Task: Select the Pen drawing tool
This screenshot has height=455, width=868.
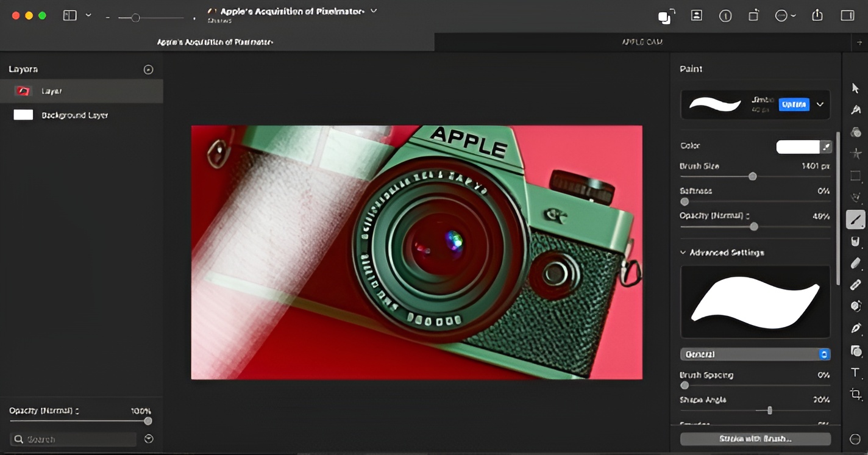Action: [x=855, y=329]
